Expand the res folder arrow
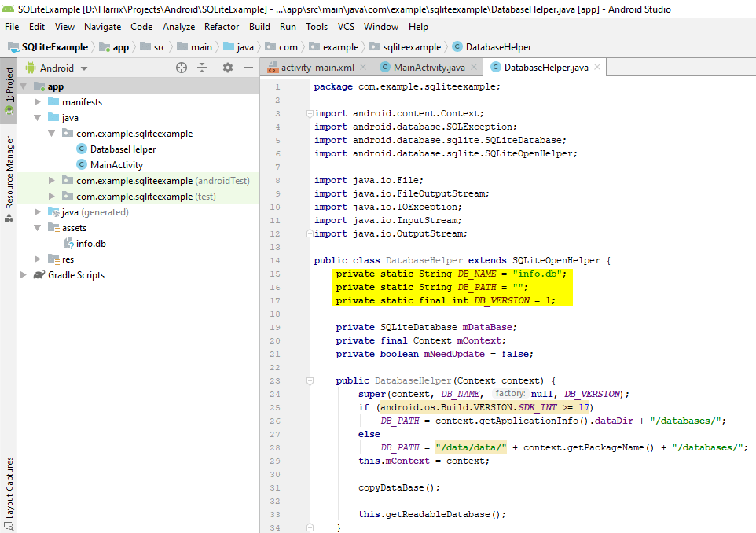The image size is (756, 533). (38, 259)
